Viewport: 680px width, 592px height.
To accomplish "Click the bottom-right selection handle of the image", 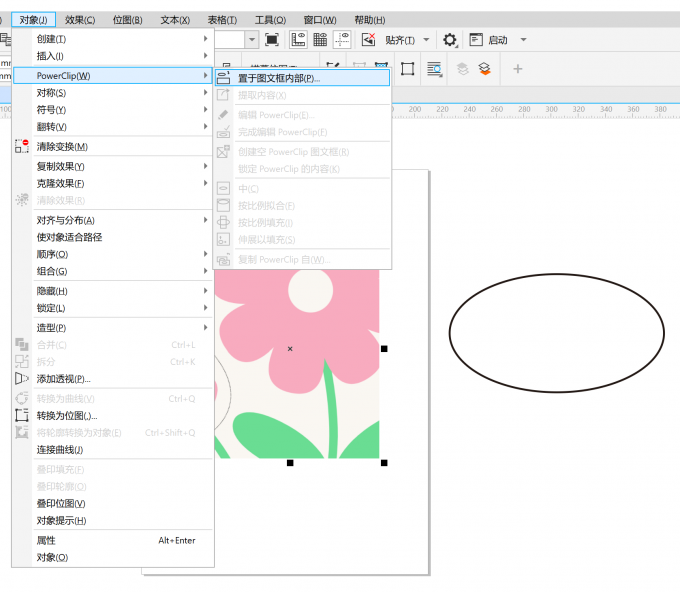I will 384,463.
